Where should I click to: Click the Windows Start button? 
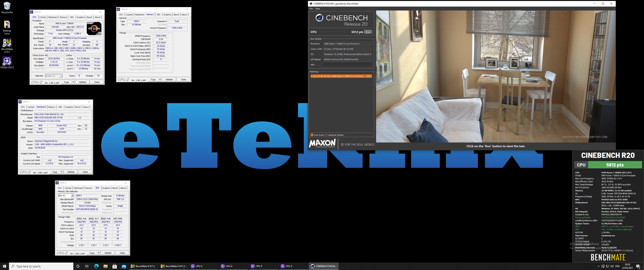[4, 266]
